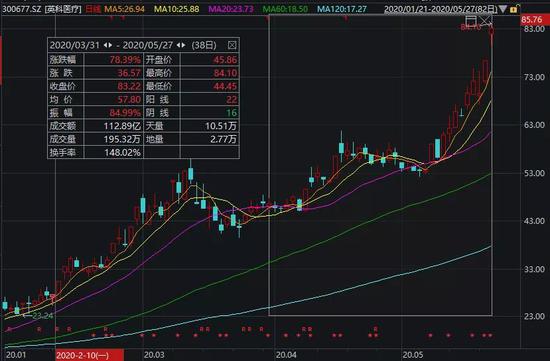Click the 33.00 price axis label
The image size is (550, 361).
pyautogui.click(x=534, y=269)
